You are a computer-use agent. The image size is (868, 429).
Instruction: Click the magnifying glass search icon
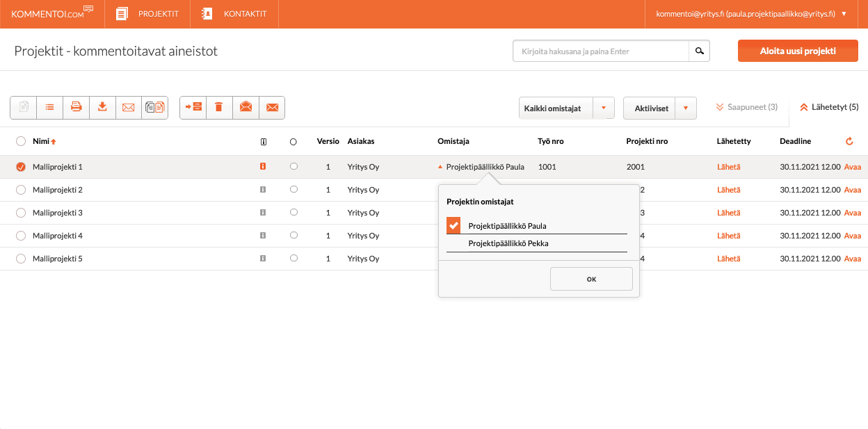tap(700, 51)
